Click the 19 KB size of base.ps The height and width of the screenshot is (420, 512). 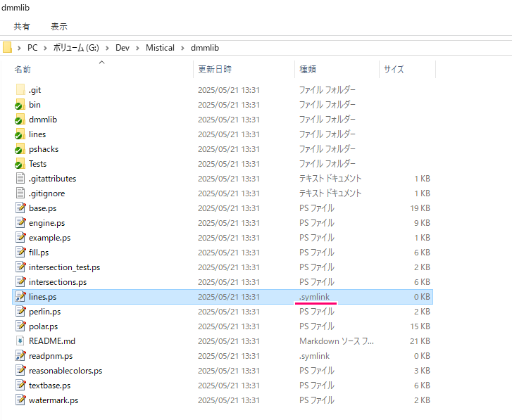pyautogui.click(x=420, y=208)
